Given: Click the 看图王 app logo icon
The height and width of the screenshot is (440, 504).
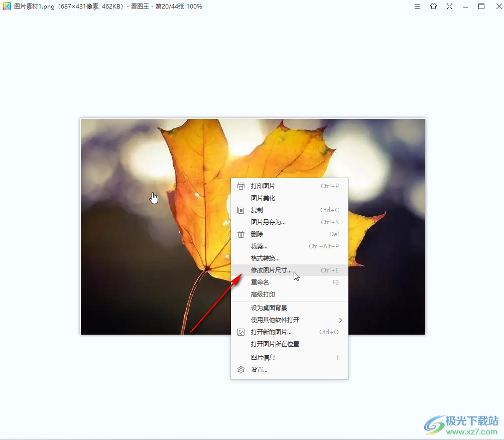Looking at the screenshot, I should (7, 6).
